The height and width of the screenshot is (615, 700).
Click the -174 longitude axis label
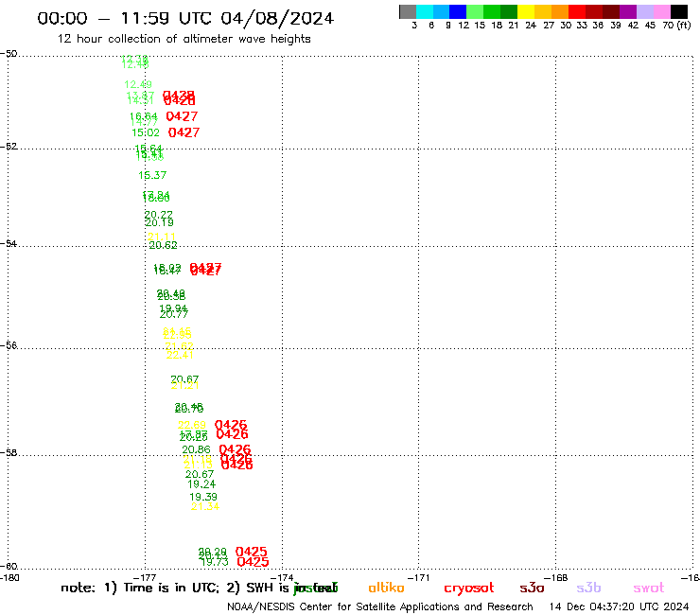point(282,577)
